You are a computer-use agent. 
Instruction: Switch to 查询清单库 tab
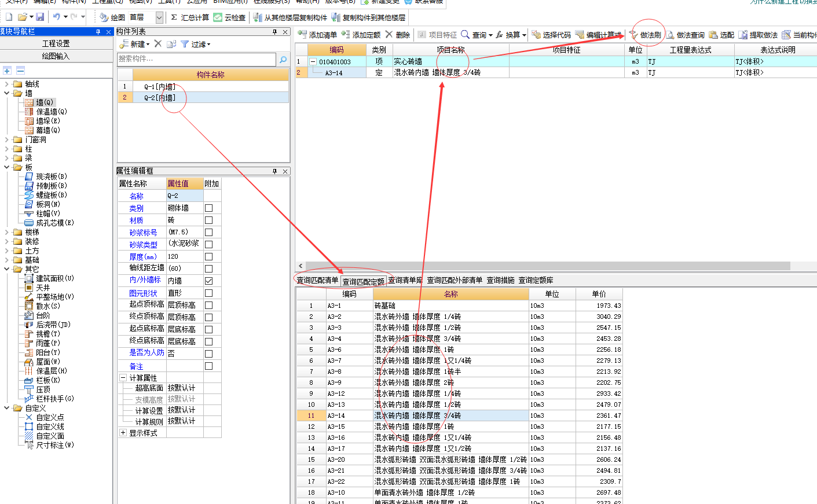click(x=405, y=280)
